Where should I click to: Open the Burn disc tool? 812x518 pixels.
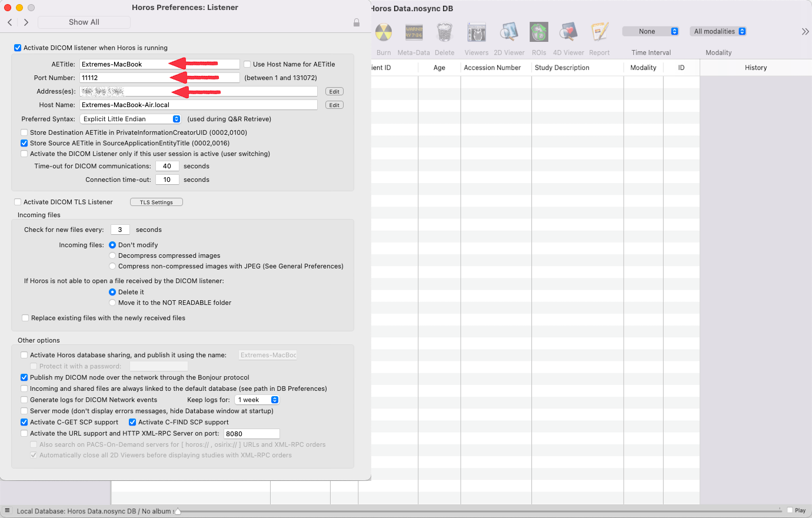[384, 32]
